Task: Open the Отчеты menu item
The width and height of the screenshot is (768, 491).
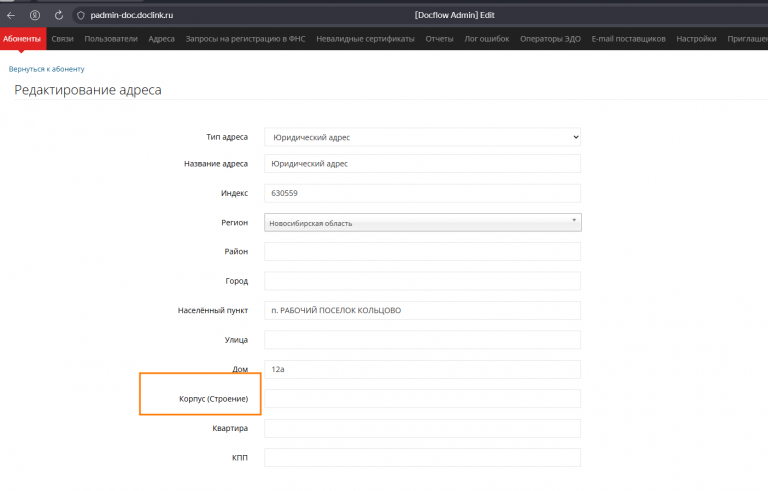Action: pyautogui.click(x=439, y=39)
